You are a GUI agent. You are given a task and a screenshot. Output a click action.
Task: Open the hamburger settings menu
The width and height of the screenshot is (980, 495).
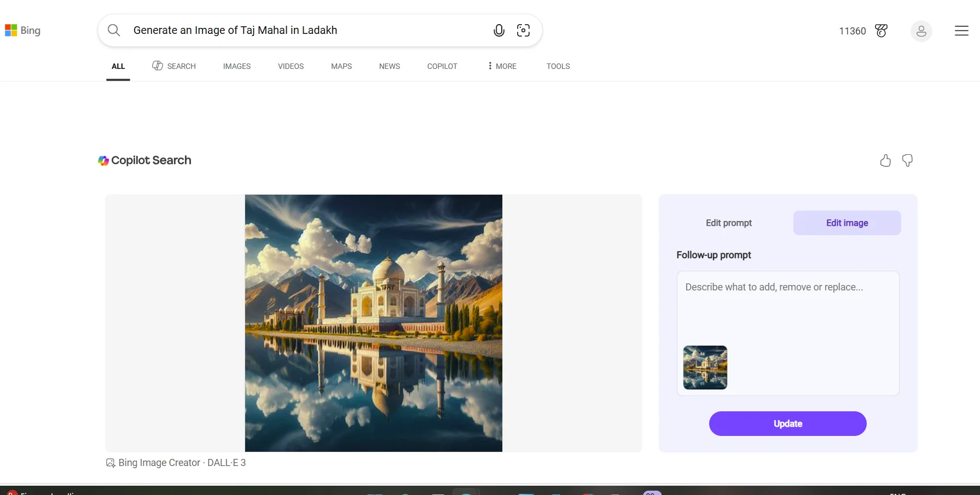[x=961, y=31]
